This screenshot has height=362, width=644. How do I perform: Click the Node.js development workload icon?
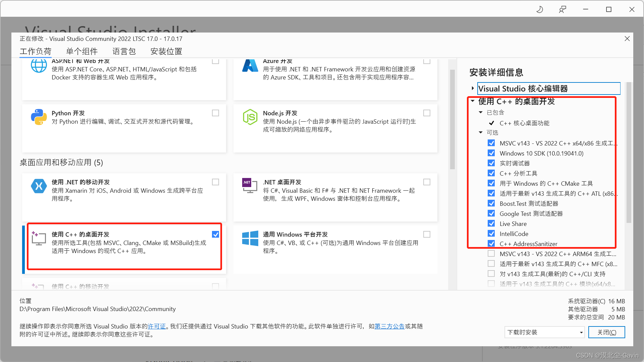pyautogui.click(x=250, y=117)
